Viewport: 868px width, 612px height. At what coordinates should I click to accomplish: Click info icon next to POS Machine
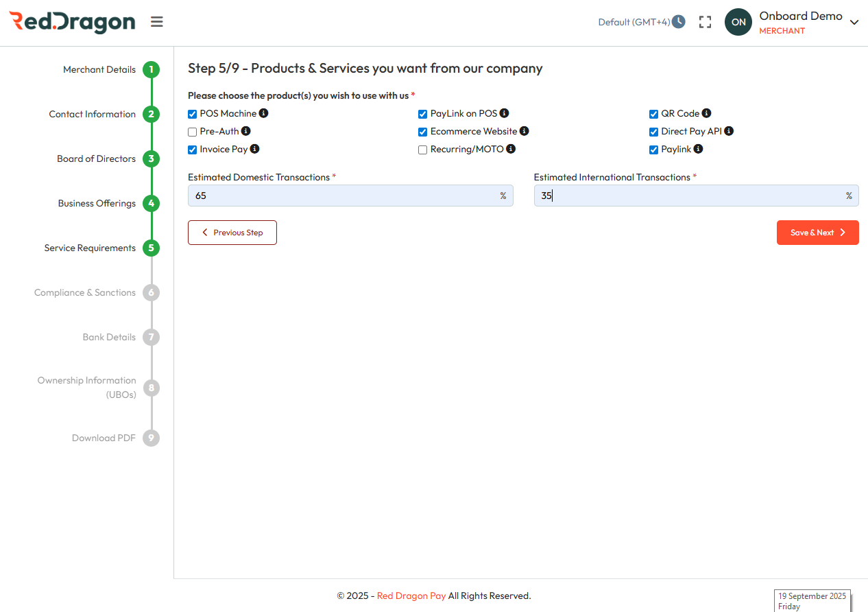tap(263, 113)
